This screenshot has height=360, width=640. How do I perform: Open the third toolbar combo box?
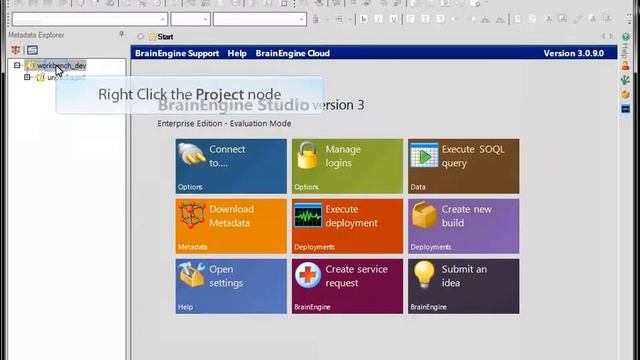[x=260, y=19]
